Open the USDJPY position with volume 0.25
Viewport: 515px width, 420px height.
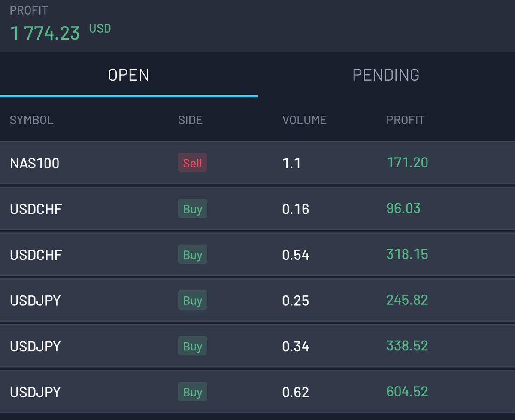pos(257,300)
